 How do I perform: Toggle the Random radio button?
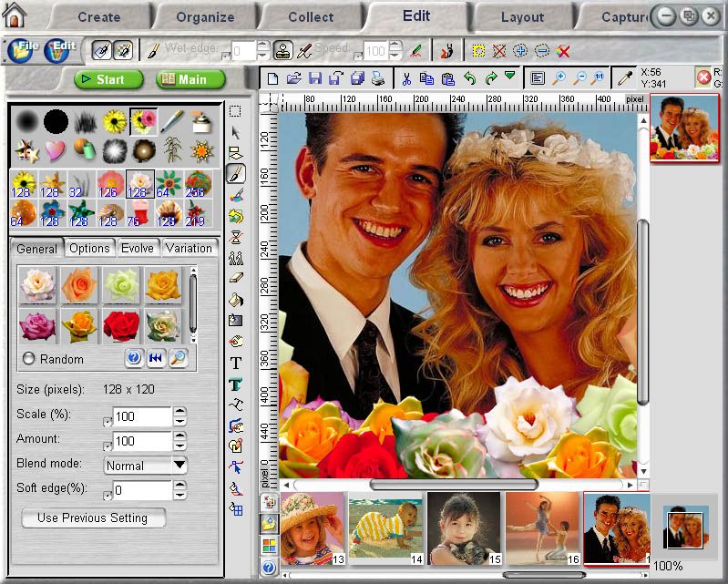click(x=29, y=358)
